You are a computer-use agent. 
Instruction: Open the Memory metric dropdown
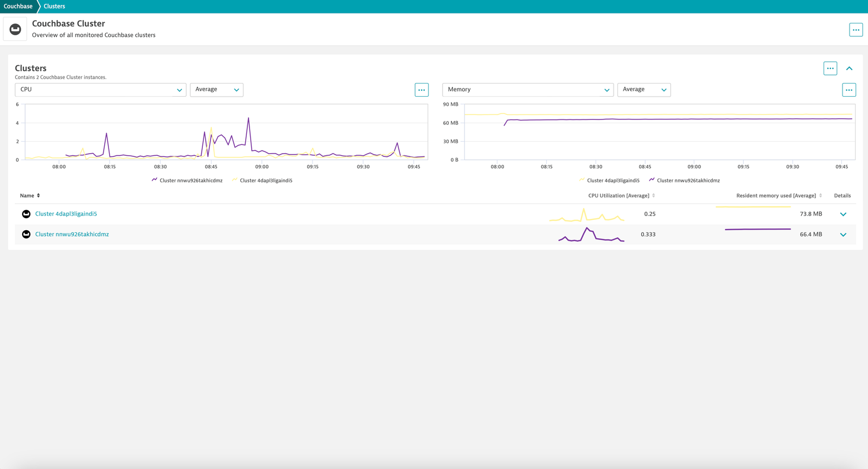point(528,90)
